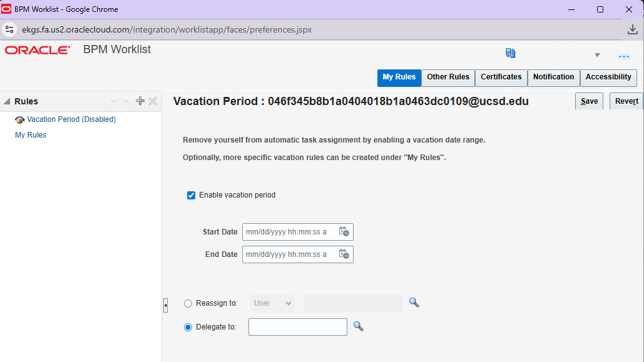Select the Delegate to radio button
Screen dimensions: 644x362
pos(188,326)
